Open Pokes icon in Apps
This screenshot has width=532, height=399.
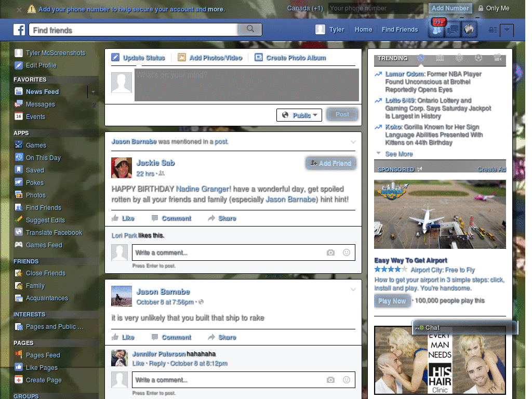click(x=19, y=182)
